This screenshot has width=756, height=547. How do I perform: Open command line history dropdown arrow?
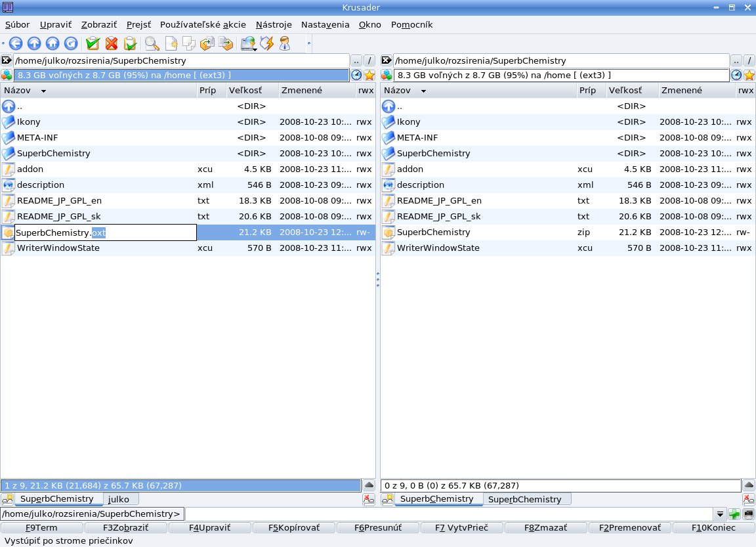click(720, 514)
